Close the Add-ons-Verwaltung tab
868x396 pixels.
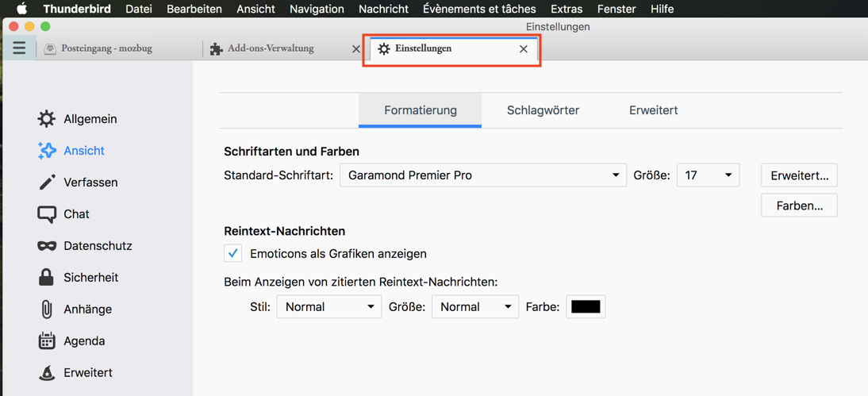pos(356,49)
